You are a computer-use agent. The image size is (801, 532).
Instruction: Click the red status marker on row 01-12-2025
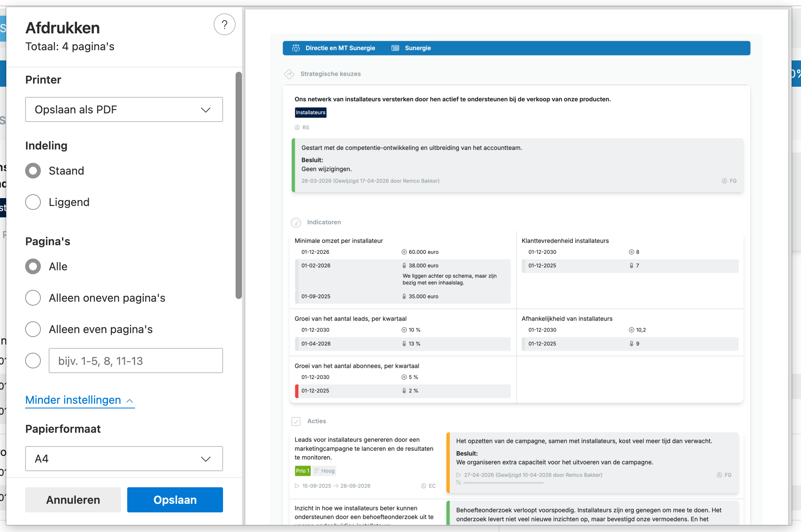[x=297, y=391]
